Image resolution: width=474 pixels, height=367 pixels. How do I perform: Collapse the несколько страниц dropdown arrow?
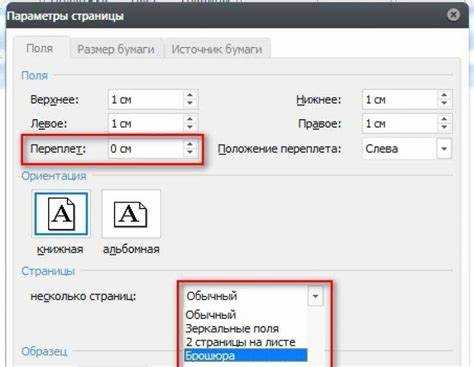click(x=315, y=296)
